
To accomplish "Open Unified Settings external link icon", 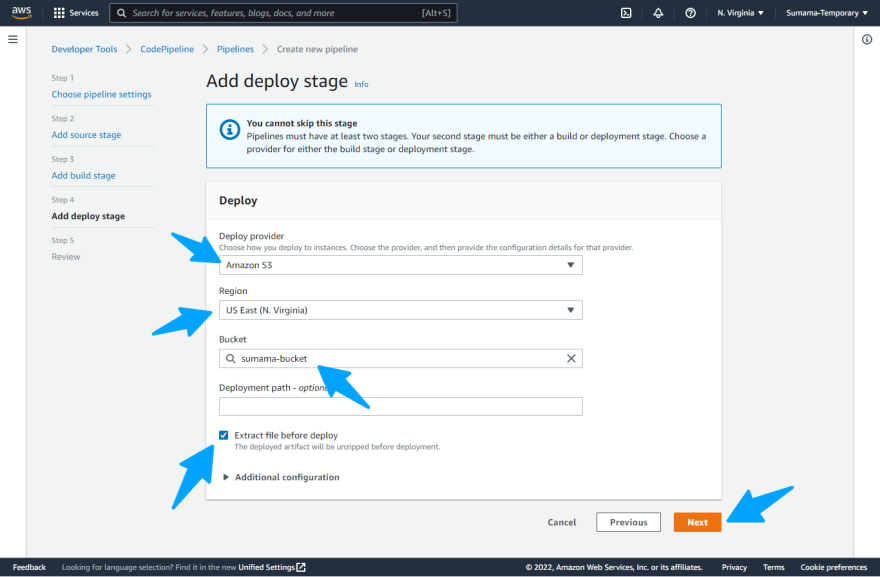I will [x=301, y=567].
